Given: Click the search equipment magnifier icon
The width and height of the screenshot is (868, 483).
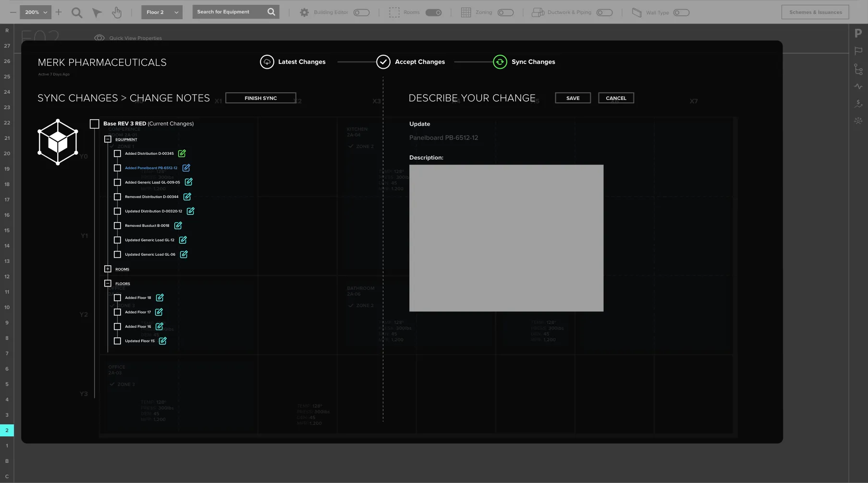Looking at the screenshot, I should 271,12.
